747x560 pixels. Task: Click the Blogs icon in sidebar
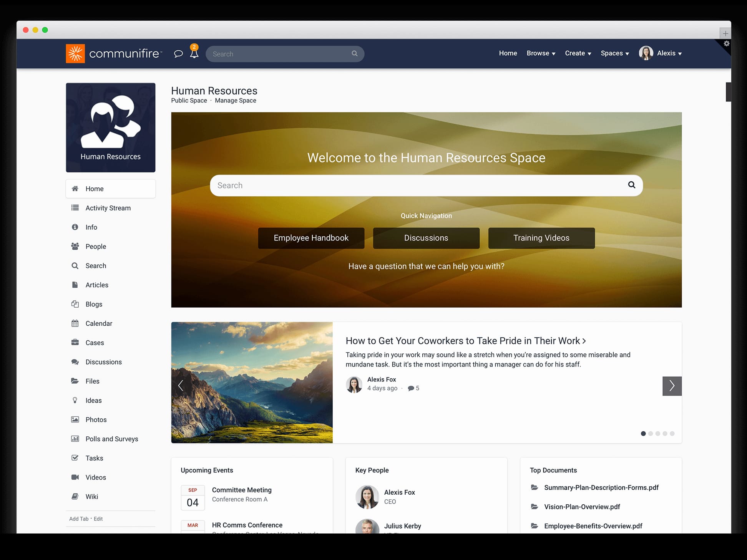click(75, 304)
